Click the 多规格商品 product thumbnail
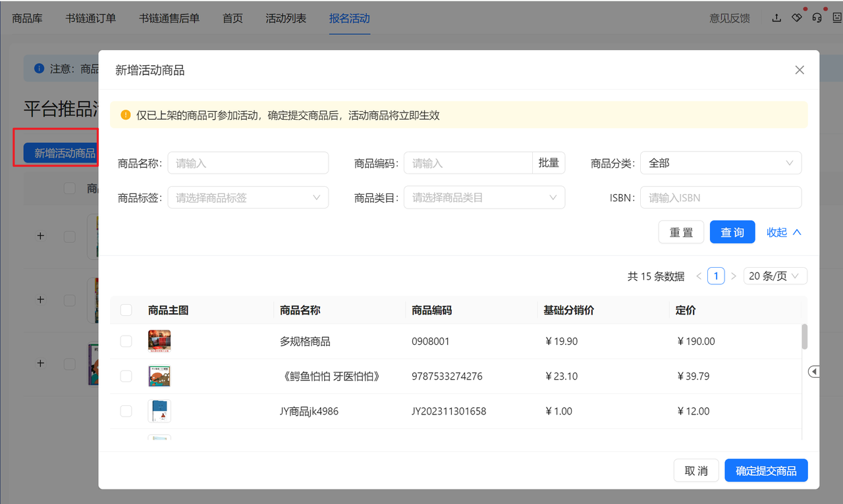Image resolution: width=843 pixels, height=504 pixels. (159, 341)
